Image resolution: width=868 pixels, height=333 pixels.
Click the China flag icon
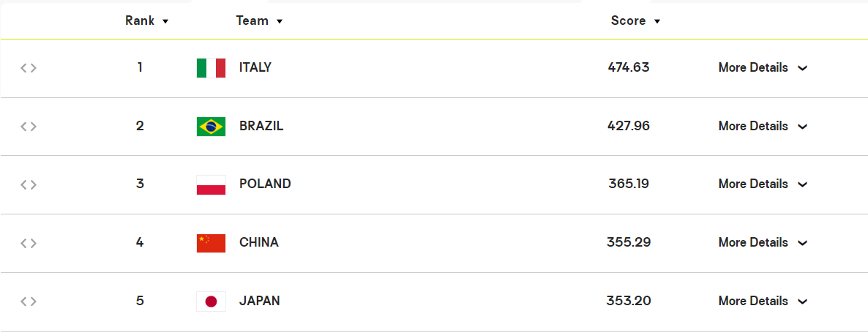click(211, 243)
